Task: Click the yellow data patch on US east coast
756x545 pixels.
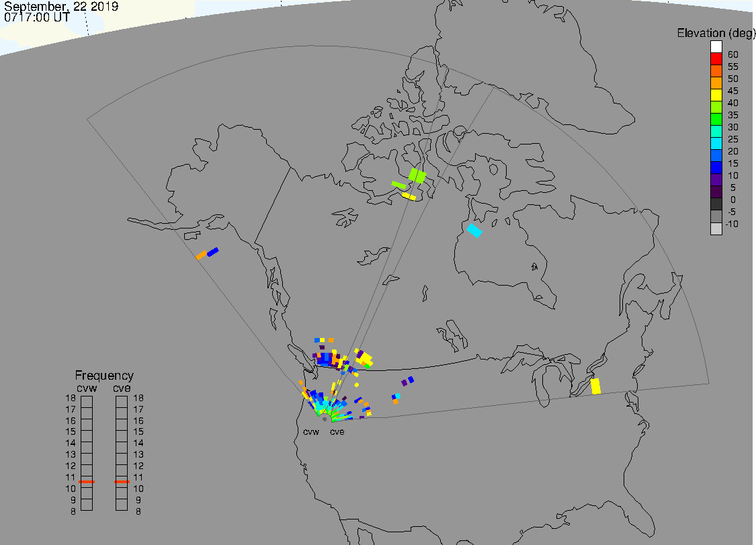Action: [596, 386]
